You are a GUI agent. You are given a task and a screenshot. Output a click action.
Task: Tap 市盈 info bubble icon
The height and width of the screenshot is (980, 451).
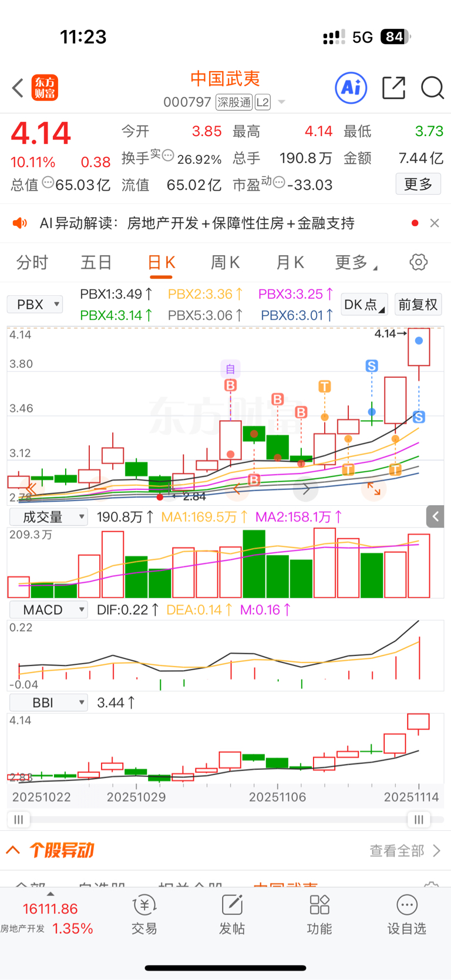[279, 182]
